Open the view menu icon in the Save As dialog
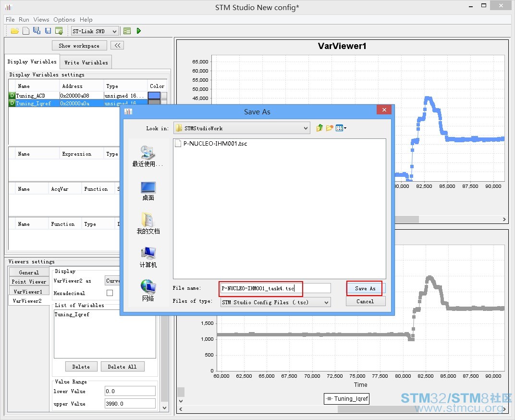The image size is (515, 420). 341,128
